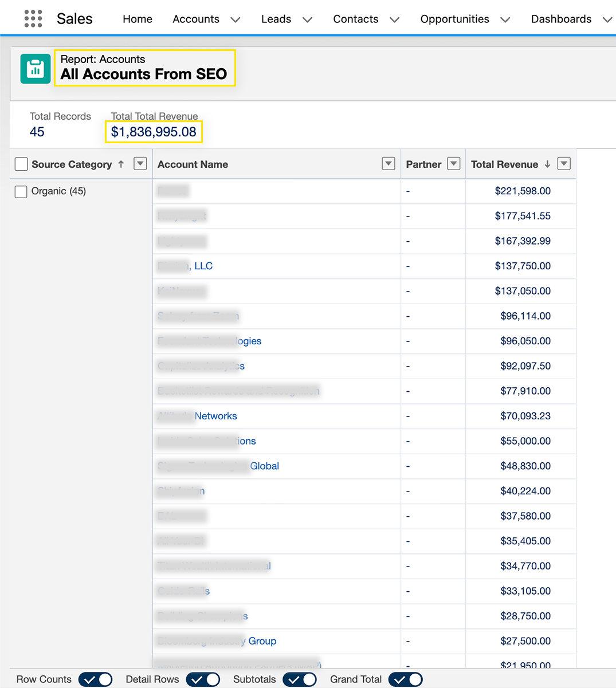Open Source Category column menu

click(x=140, y=164)
